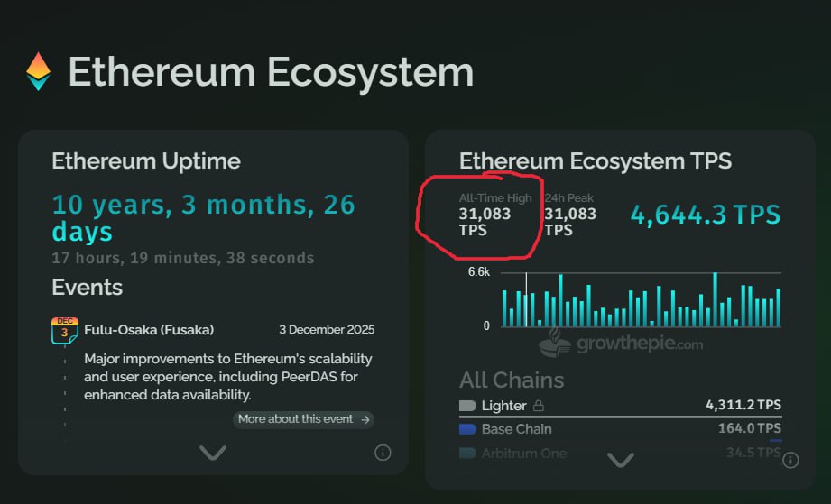Click the DEC 3 calendar icon
This screenshot has height=504, width=831.
pos(65,331)
